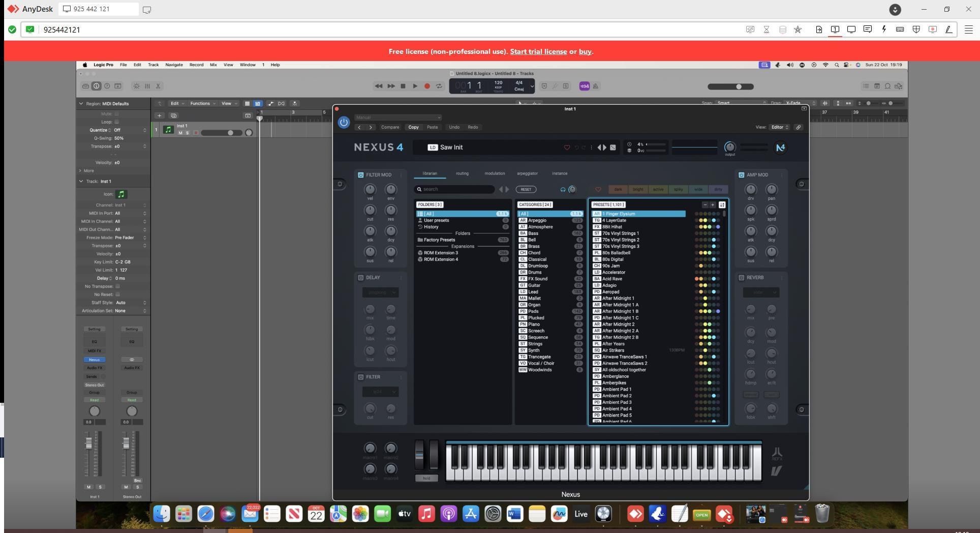
Task: Click the Logic master volume slider
Action: pyautogui.click(x=730, y=86)
